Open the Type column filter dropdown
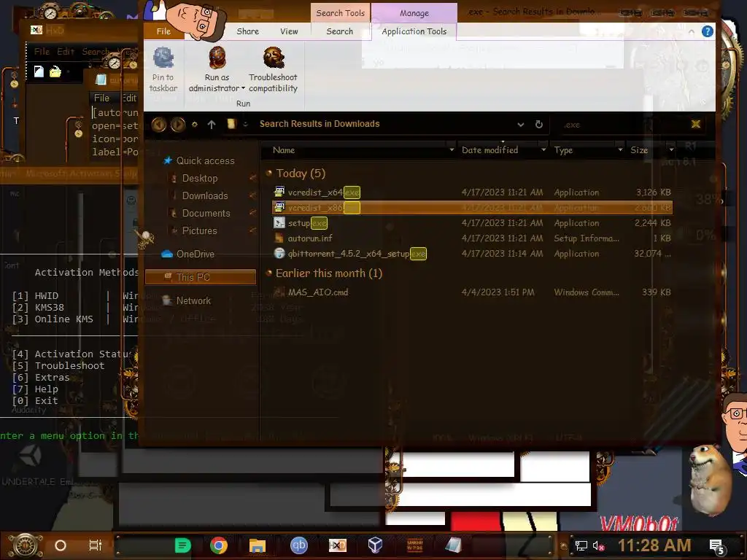747x560 pixels. [x=620, y=150]
